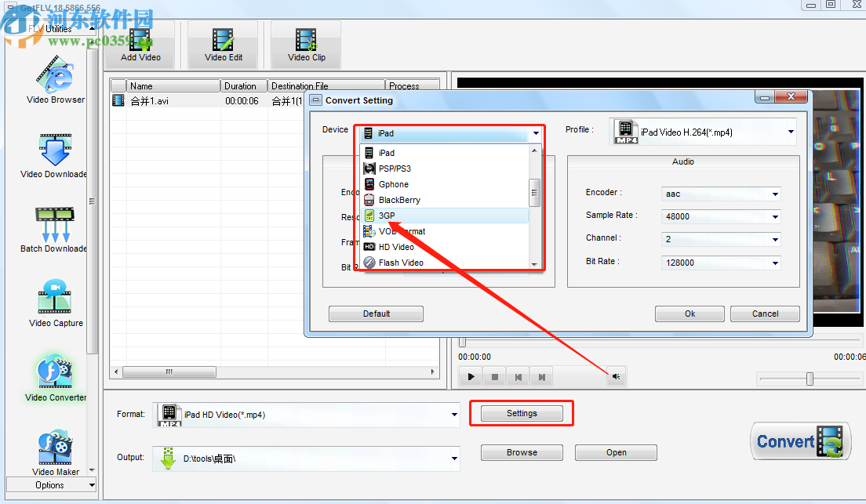This screenshot has width=866, height=504.
Task: Open the Video Downloader utility
Action: (54, 156)
